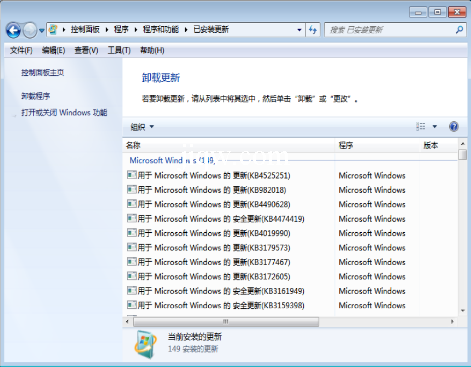The image size is (471, 367).
Task: Click the 程序和功能 breadcrumb
Action: click(x=161, y=30)
